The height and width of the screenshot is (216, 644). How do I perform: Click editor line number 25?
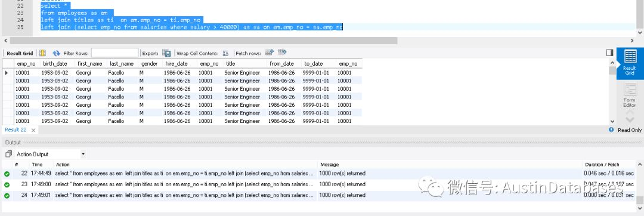[x=20, y=27]
